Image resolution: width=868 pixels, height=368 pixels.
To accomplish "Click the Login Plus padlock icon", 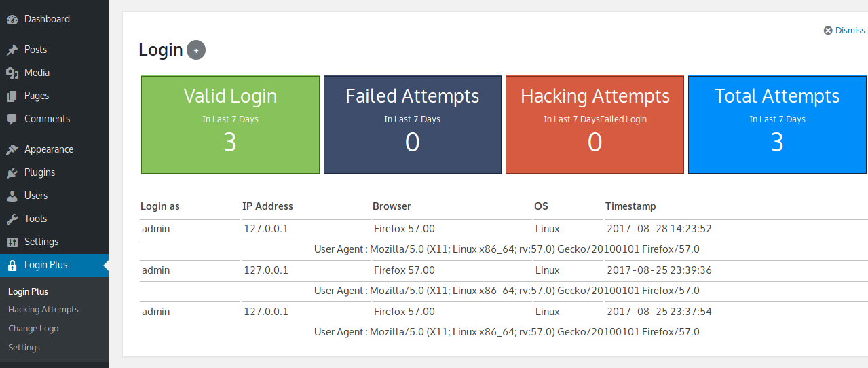I will tap(12, 265).
